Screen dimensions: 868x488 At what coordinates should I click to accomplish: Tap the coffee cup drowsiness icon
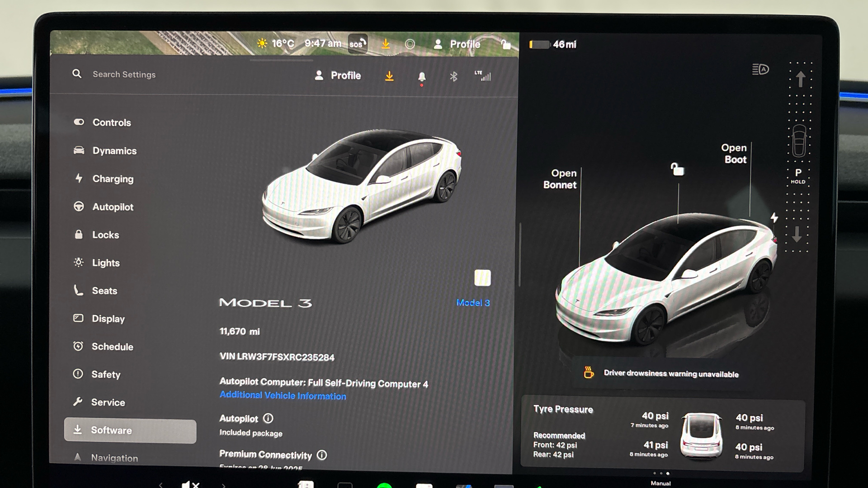coord(588,372)
